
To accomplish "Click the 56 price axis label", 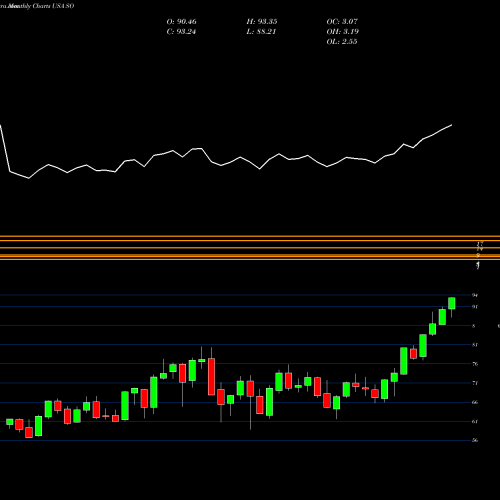I will coord(475,440).
